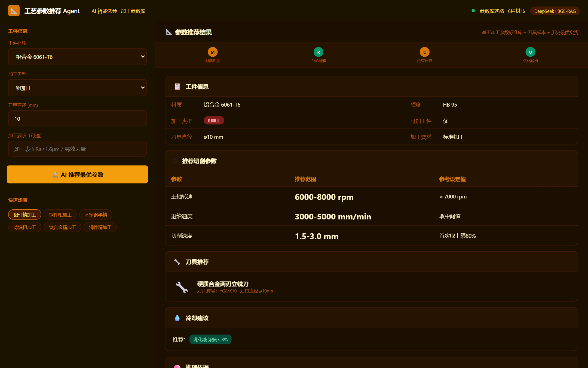Click the M material identification step icon

[x=213, y=52]
